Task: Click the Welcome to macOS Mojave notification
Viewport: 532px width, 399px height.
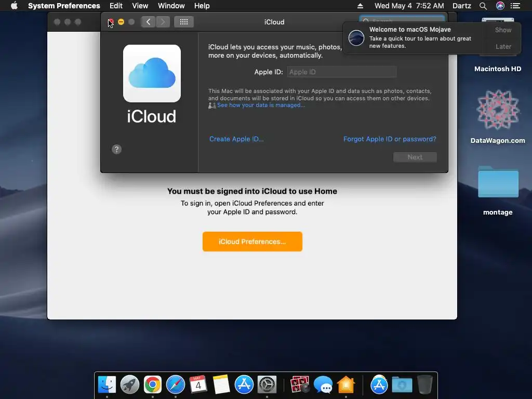Action: pos(414,37)
